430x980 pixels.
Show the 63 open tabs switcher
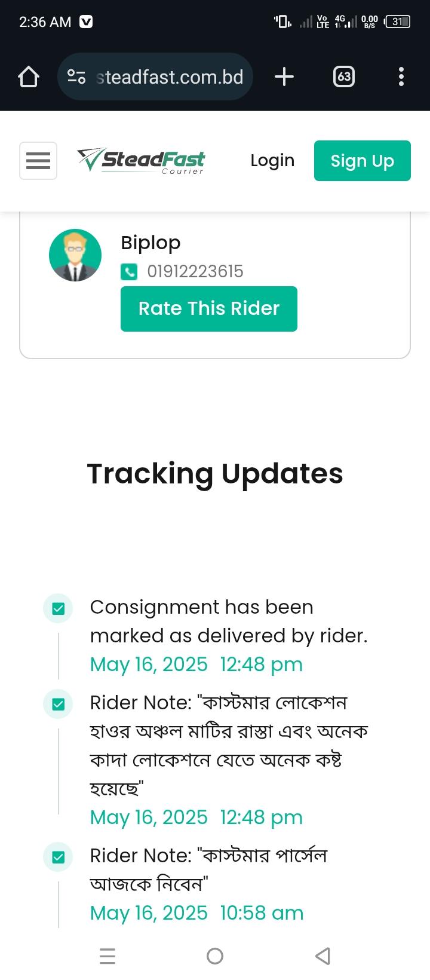pyautogui.click(x=343, y=76)
